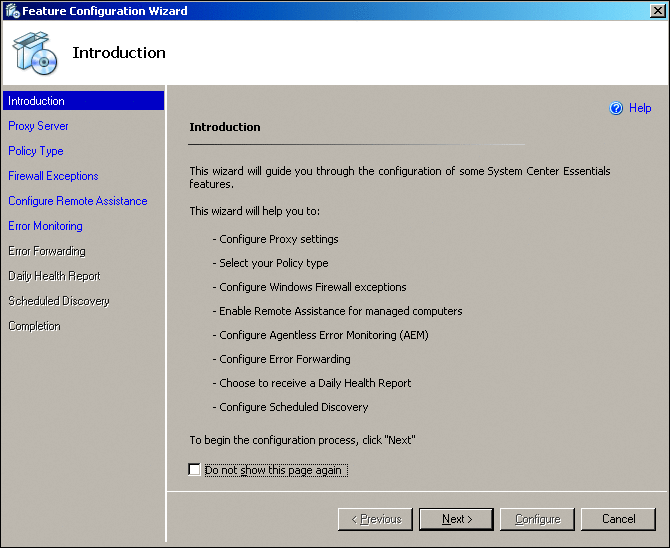The width and height of the screenshot is (670, 548).
Task: Click the Configure button
Action: pos(538,519)
